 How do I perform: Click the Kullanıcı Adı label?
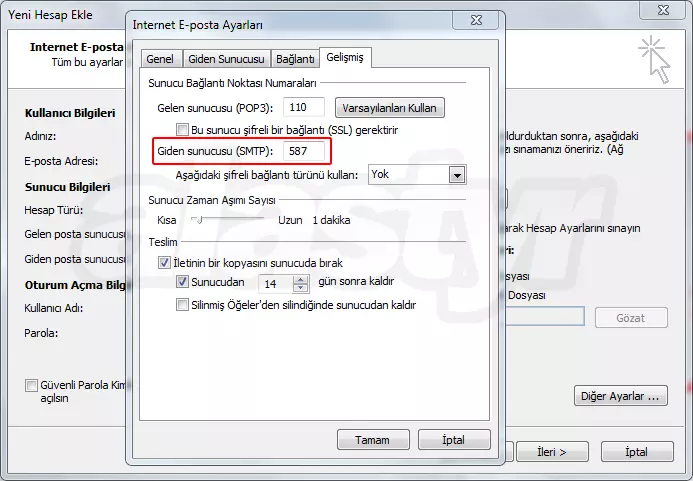pyautogui.click(x=53, y=308)
